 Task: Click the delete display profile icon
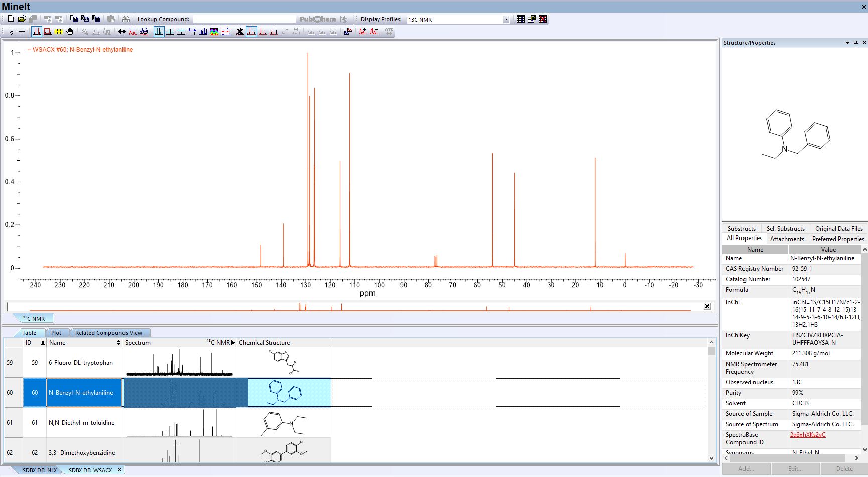coord(543,19)
